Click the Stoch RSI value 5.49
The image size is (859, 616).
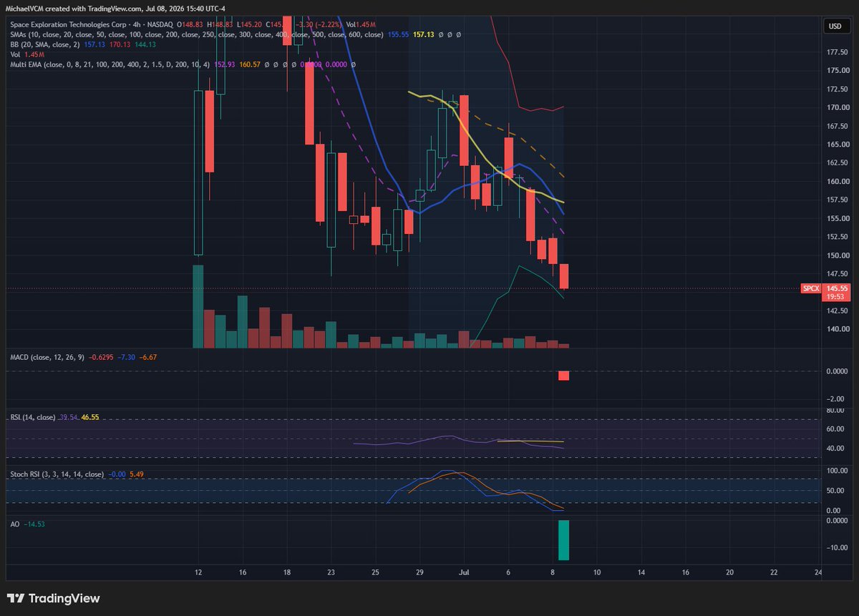(x=136, y=474)
